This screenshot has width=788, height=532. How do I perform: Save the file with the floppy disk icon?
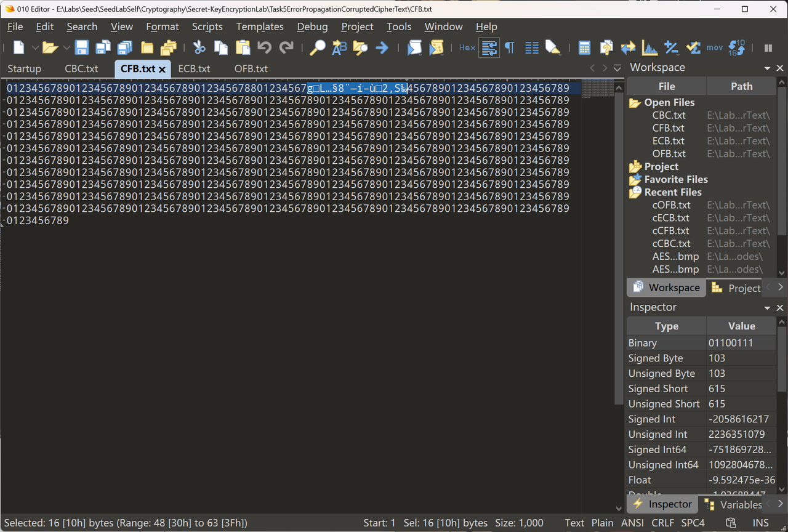coord(82,47)
